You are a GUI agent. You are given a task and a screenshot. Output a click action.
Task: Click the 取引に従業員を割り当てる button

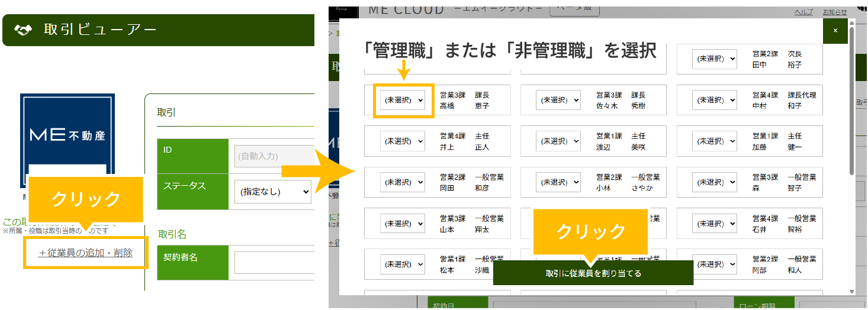[x=593, y=273]
